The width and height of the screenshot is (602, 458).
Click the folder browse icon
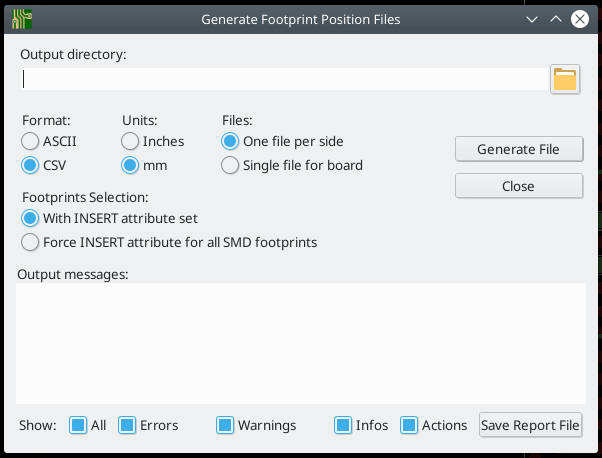(565, 79)
